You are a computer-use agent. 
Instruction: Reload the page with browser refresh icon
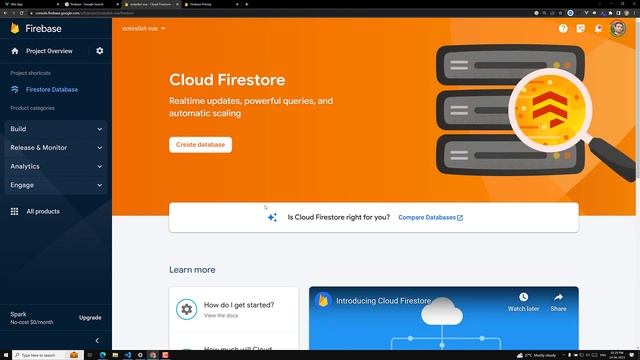click(x=22, y=13)
